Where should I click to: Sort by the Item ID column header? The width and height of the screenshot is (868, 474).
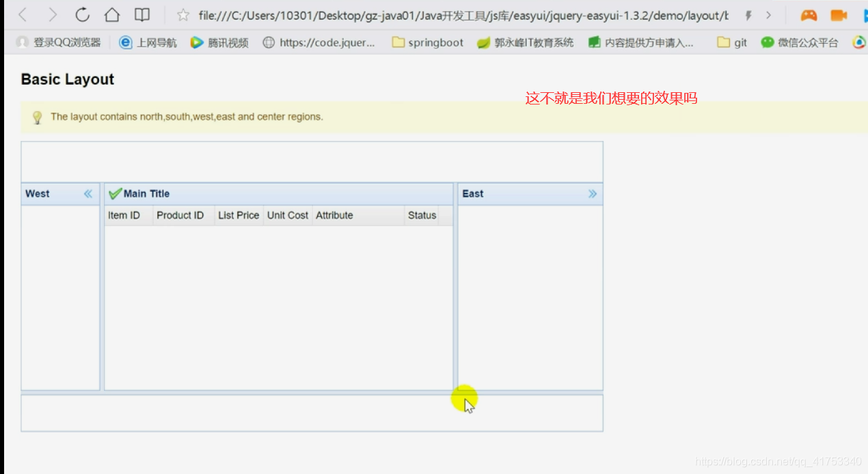point(128,215)
